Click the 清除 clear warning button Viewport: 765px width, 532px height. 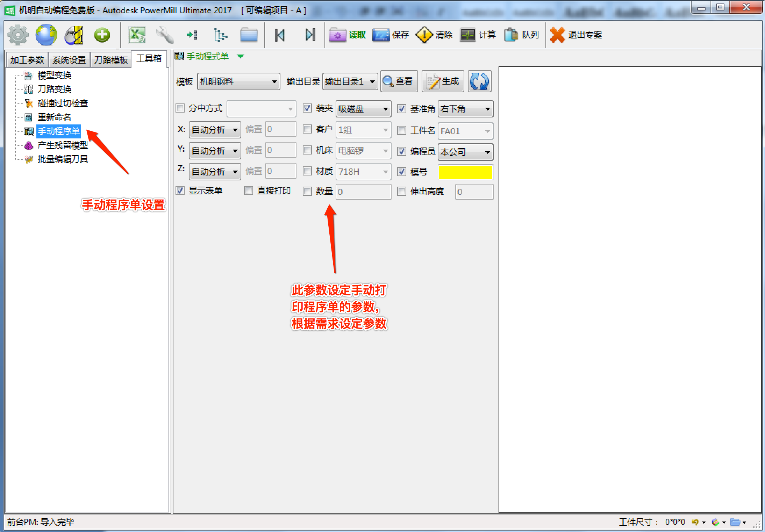tap(434, 35)
